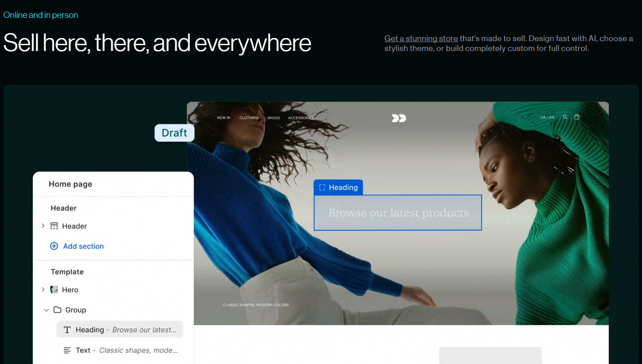This screenshot has height=364, width=642.
Task: Open the shopping bag cart icon
Action: click(x=577, y=117)
